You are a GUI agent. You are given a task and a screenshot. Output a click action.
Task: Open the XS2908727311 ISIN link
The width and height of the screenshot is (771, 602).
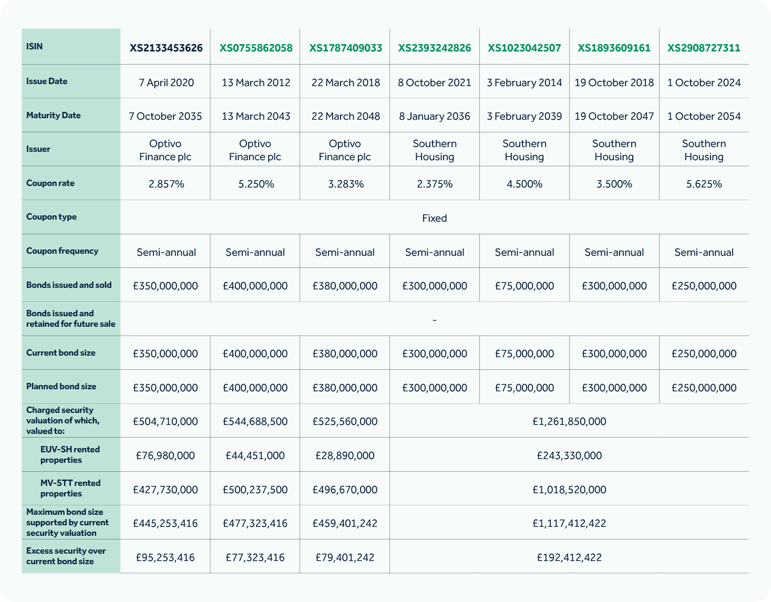pyautogui.click(x=704, y=48)
